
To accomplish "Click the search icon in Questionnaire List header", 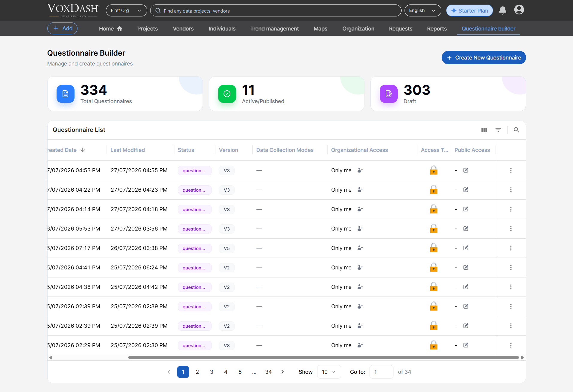I will [x=516, y=130].
